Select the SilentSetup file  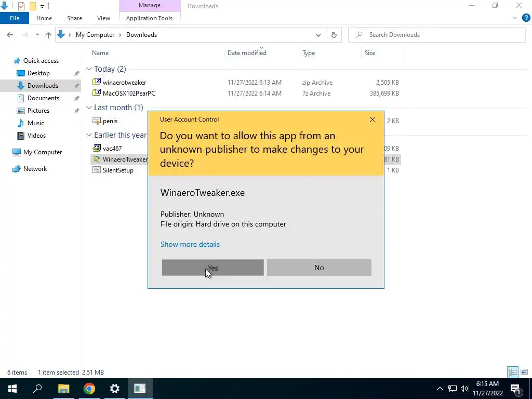[118, 170]
